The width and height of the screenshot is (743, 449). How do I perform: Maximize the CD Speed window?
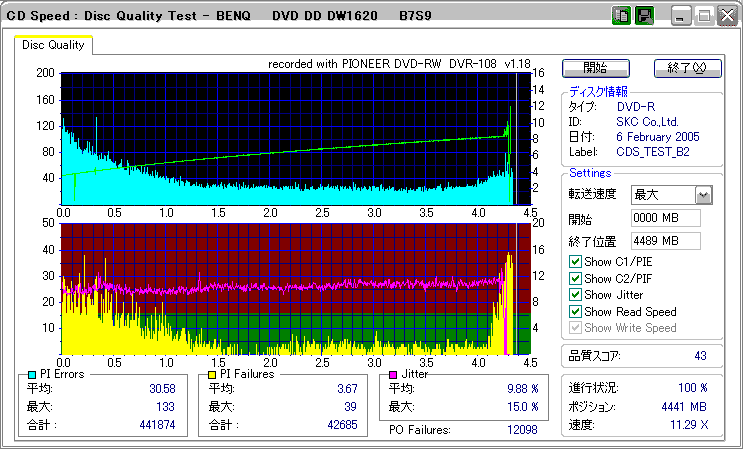coord(704,17)
